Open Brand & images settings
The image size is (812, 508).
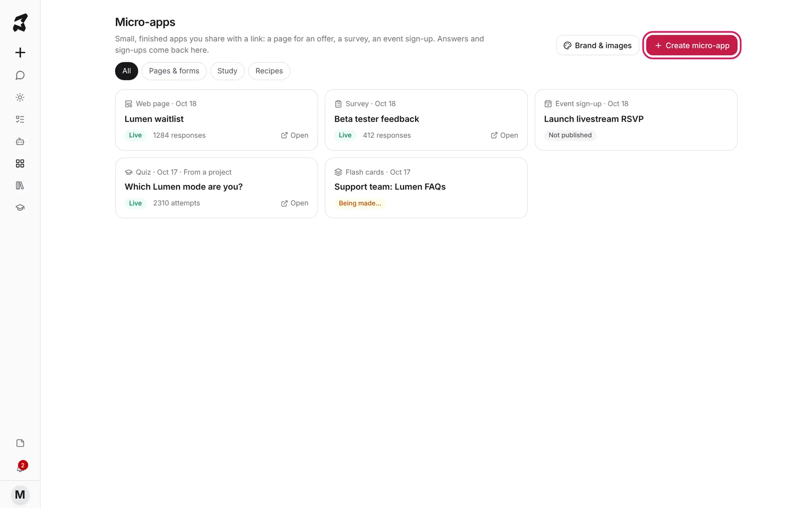coord(597,45)
